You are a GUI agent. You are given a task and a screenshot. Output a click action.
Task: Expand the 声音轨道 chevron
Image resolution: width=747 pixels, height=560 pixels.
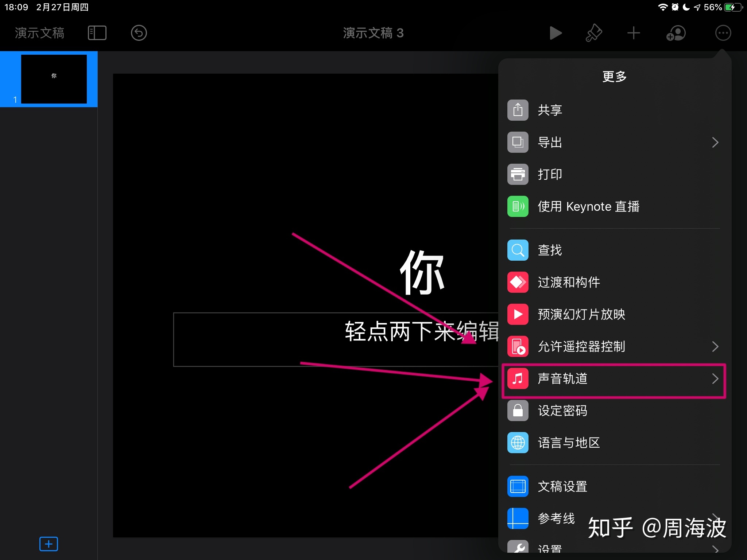[x=715, y=378]
